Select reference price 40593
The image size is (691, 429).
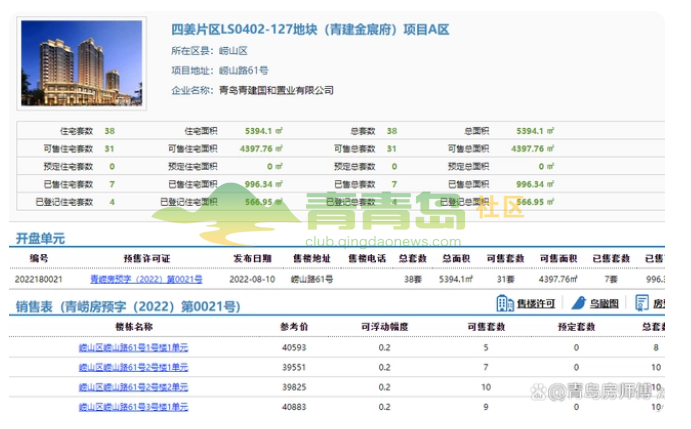click(x=294, y=347)
